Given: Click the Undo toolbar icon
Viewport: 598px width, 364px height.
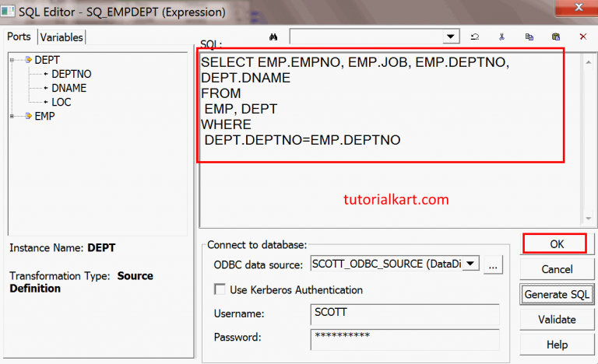Looking at the screenshot, I should click(x=475, y=37).
